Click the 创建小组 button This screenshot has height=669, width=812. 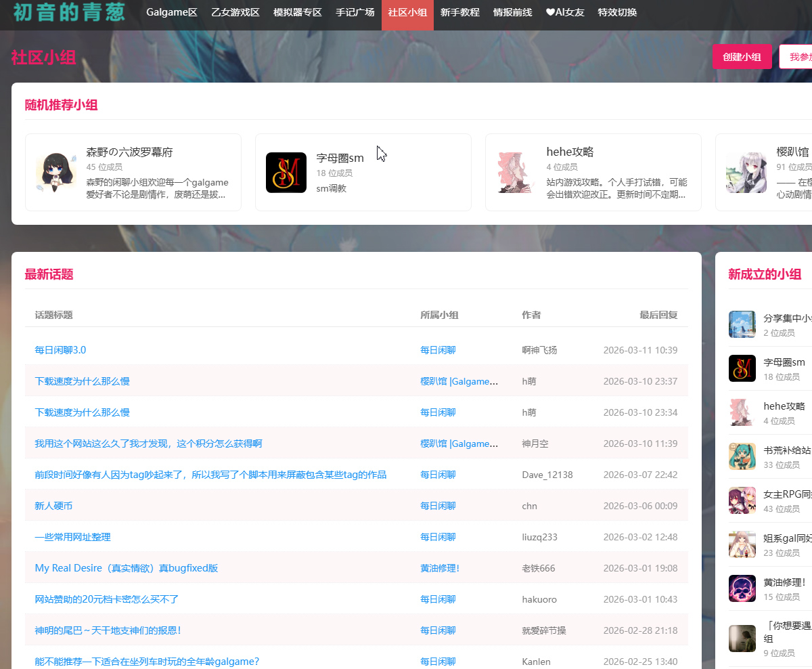[x=742, y=57]
